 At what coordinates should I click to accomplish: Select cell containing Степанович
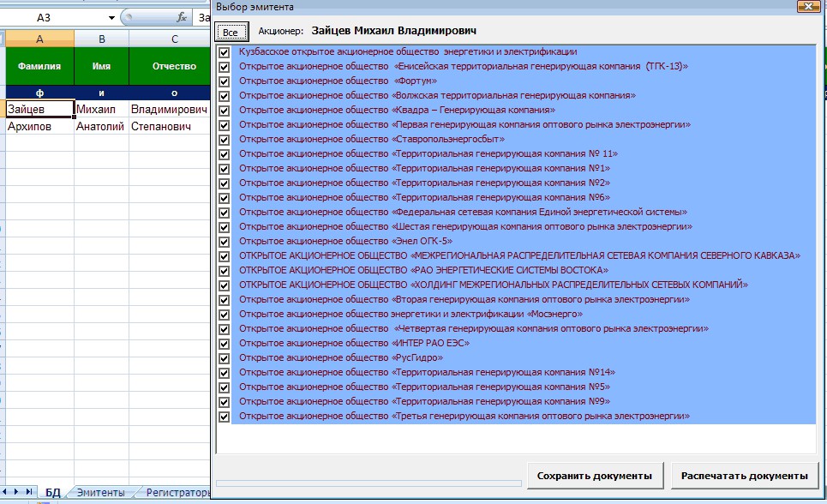(170, 127)
